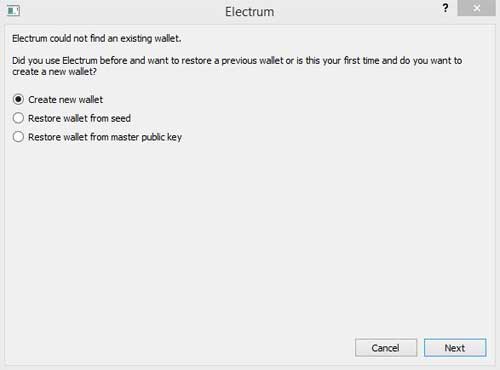500x370 pixels.
Task: Click the 'Restore wallet from seed' label text
Action: (x=79, y=118)
